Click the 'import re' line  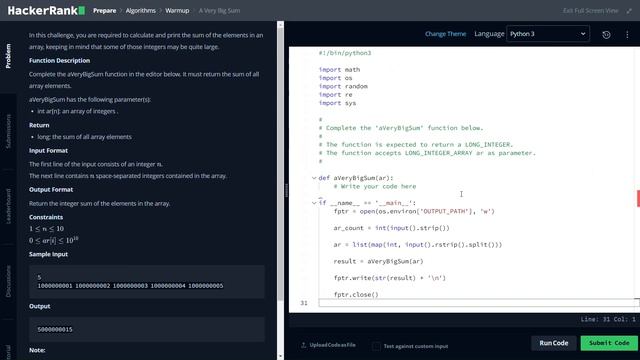335,95
